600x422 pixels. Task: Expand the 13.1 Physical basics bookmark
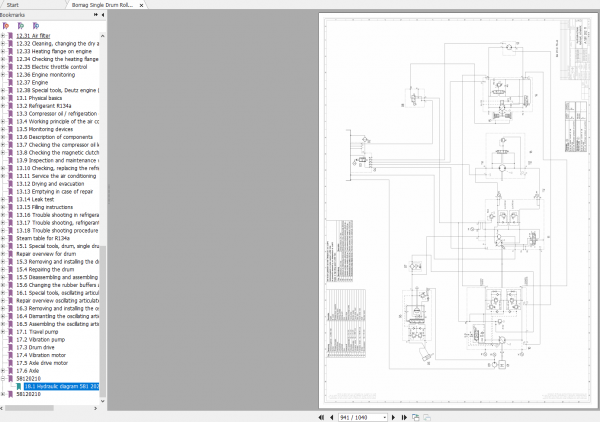(x=3, y=98)
